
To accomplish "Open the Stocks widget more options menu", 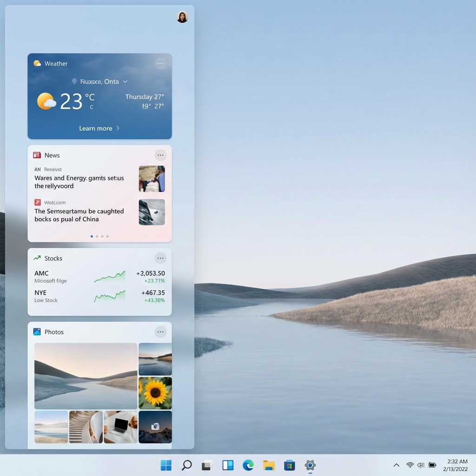I will click(x=160, y=258).
